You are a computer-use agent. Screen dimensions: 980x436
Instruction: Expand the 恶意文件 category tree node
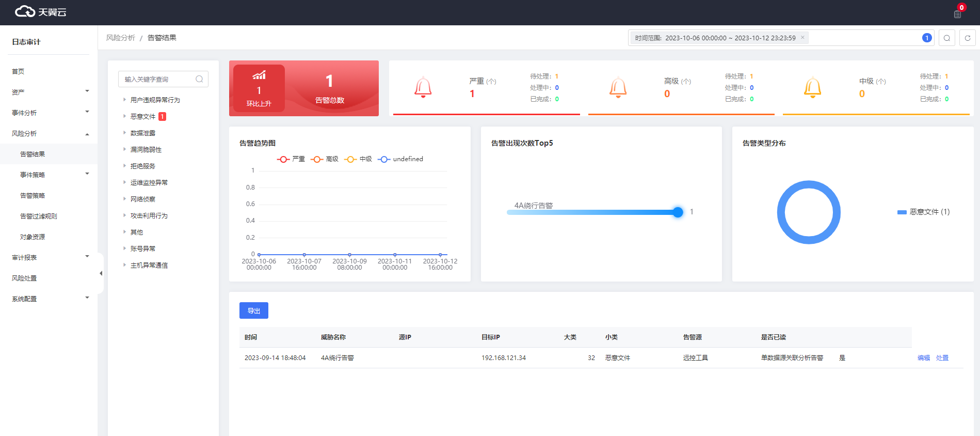point(124,116)
